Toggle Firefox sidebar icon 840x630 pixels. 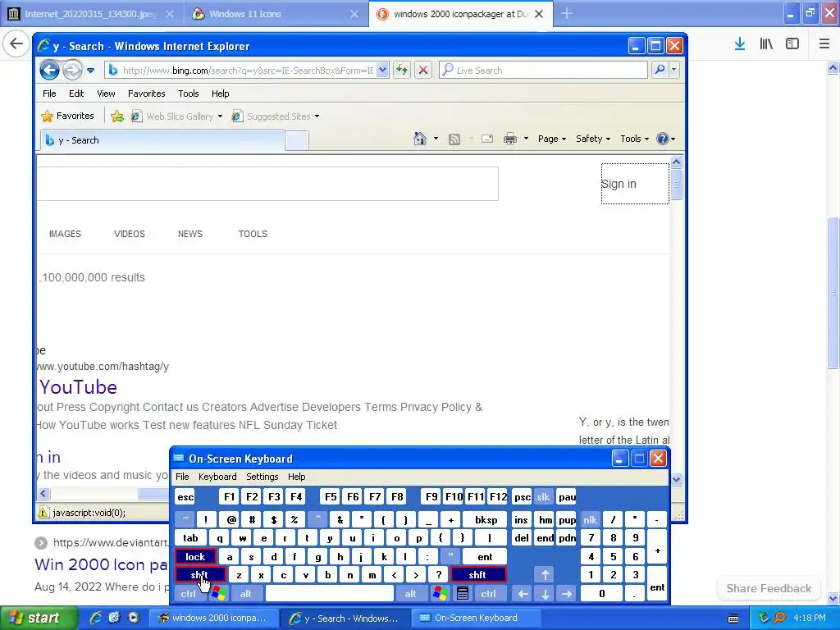pos(792,44)
